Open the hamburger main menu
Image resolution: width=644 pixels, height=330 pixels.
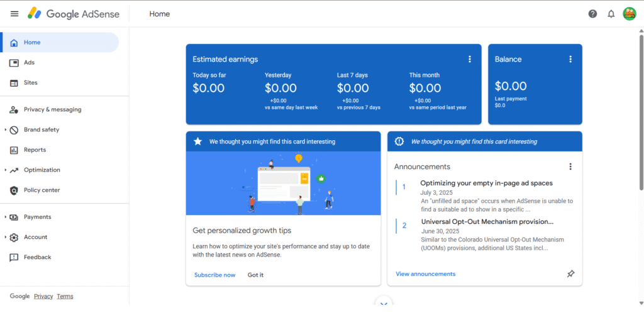coord(14,14)
